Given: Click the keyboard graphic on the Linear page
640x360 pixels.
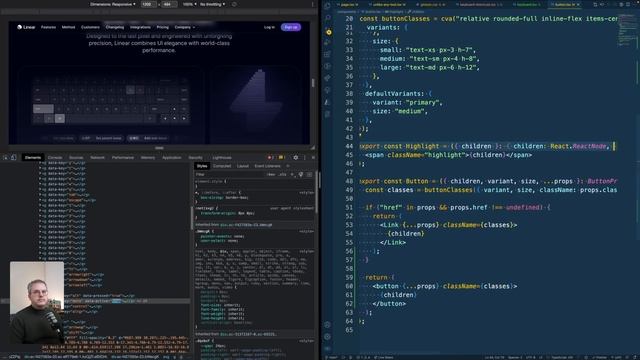Looking at the screenshot, I should click(x=111, y=101).
